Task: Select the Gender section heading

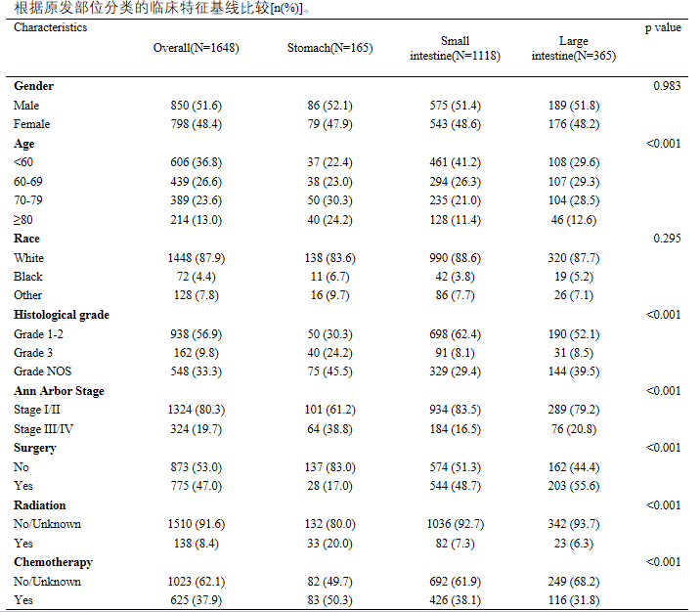Action: pos(33,86)
